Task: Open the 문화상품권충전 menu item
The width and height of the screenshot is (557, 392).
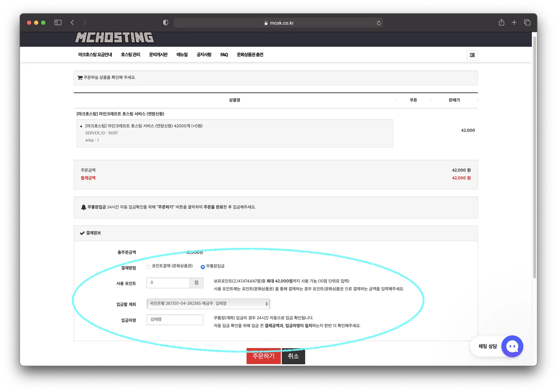Action: tap(250, 55)
